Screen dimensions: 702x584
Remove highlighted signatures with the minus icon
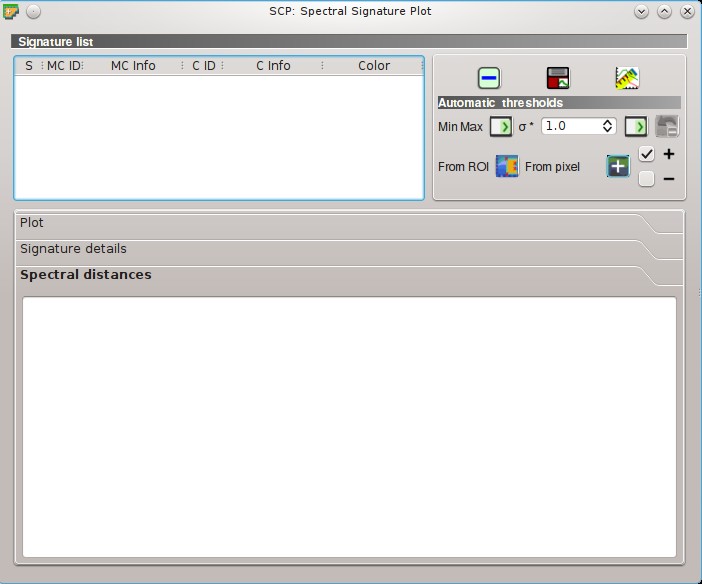[488, 78]
